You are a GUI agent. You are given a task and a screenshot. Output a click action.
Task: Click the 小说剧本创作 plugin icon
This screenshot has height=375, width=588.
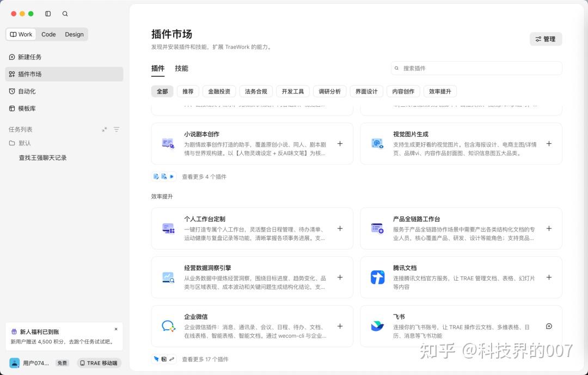(x=168, y=144)
